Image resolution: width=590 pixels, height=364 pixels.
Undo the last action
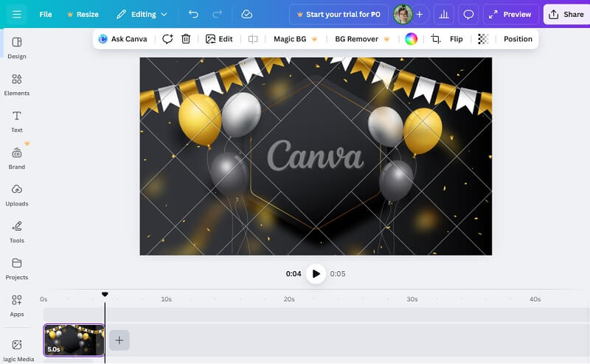[193, 14]
